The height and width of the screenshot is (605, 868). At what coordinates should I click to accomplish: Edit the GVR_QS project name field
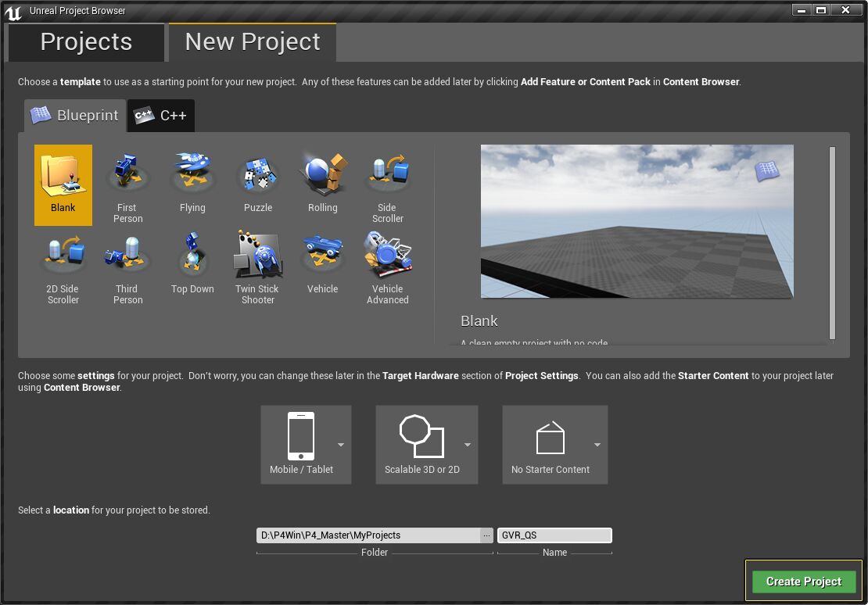click(x=554, y=535)
